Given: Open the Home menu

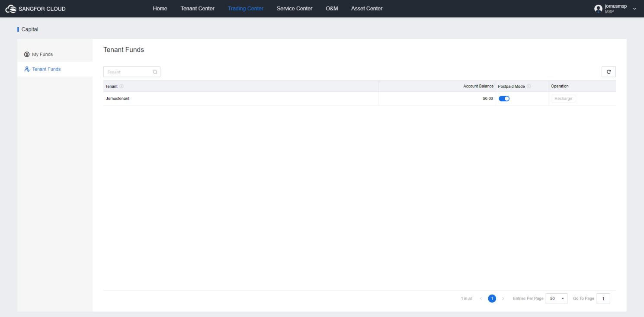Looking at the screenshot, I should pyautogui.click(x=160, y=9).
